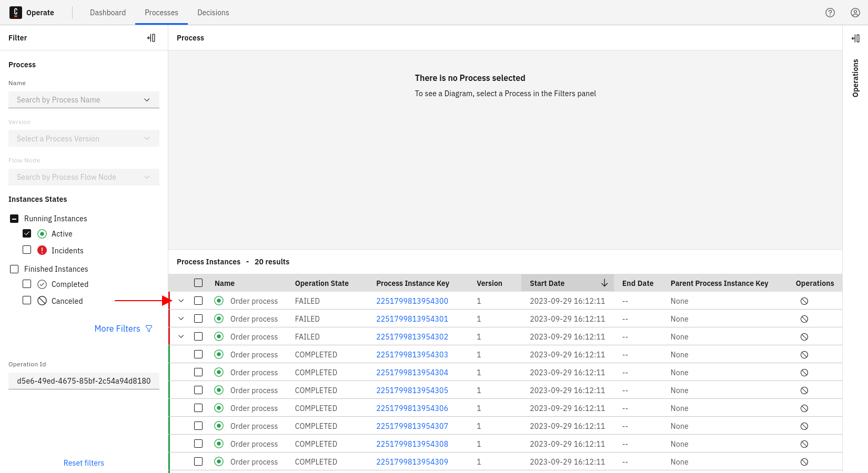Cancel instance 2251799813954302
This screenshot has width=868, height=473.
(x=804, y=337)
